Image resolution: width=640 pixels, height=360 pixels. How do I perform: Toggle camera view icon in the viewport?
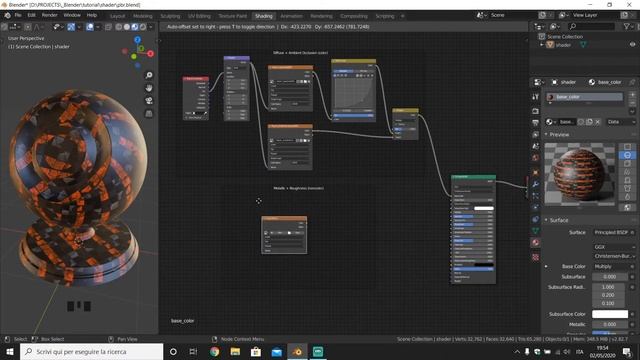tap(149, 100)
